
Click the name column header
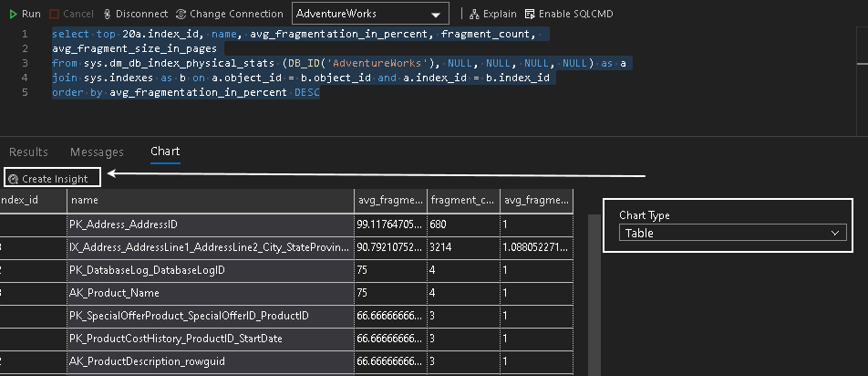tap(210, 200)
